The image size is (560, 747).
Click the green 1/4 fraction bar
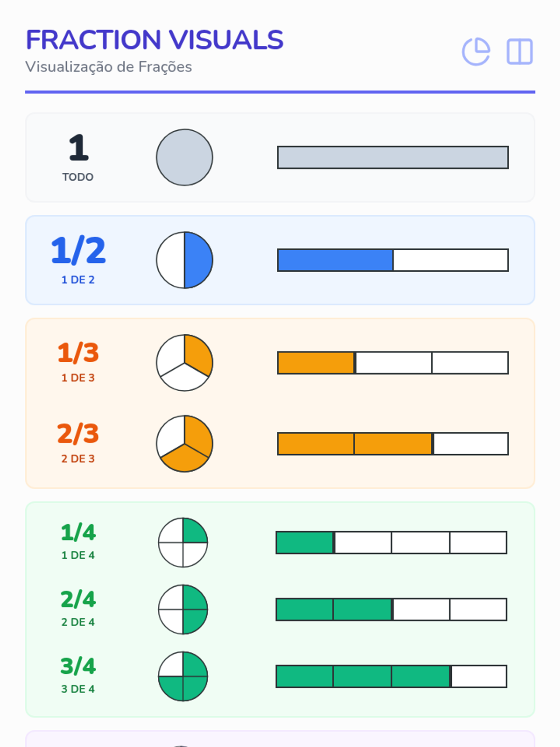(x=391, y=543)
